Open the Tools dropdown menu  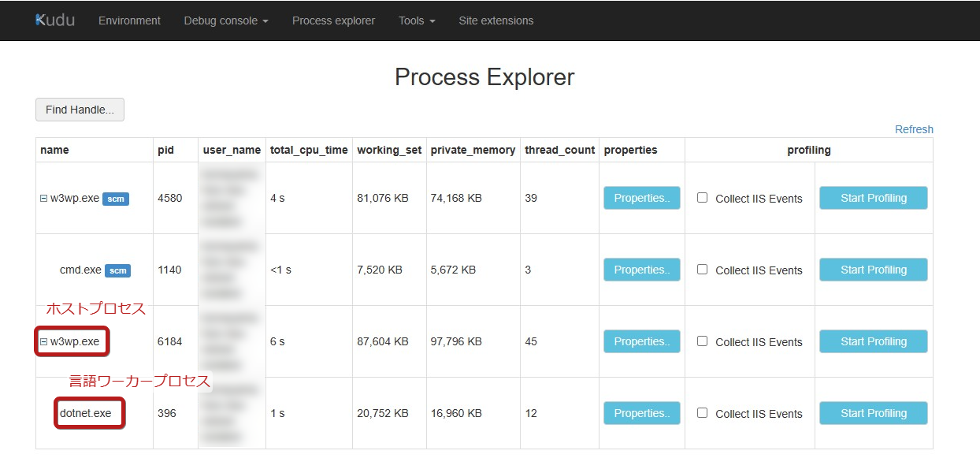[x=417, y=20]
